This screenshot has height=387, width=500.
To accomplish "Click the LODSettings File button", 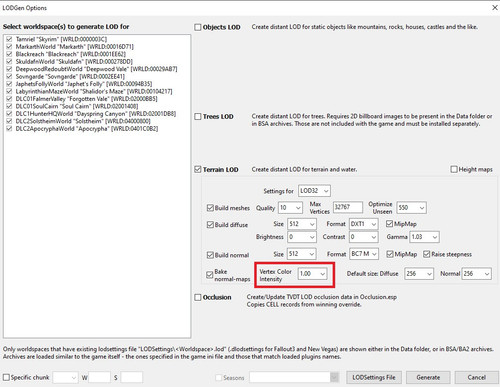I will 374,378.
